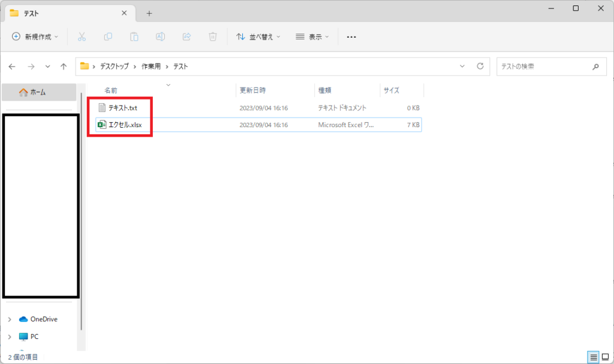The width and height of the screenshot is (614, 364).
Task: Open a new tab with plus button
Action: coord(149,13)
